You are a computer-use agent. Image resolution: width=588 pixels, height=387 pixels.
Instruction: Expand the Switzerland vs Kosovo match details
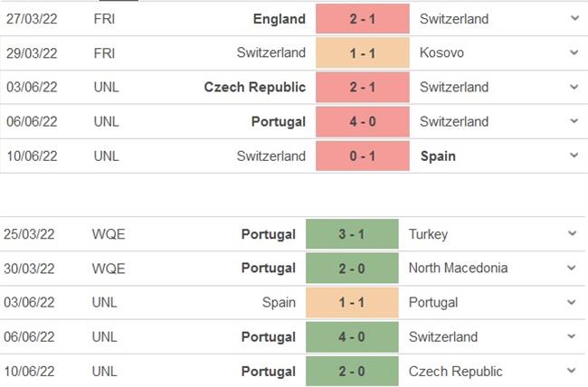click(574, 53)
